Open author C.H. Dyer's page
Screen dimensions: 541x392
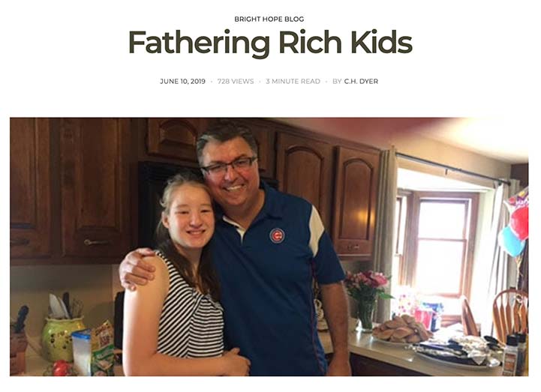(x=361, y=82)
